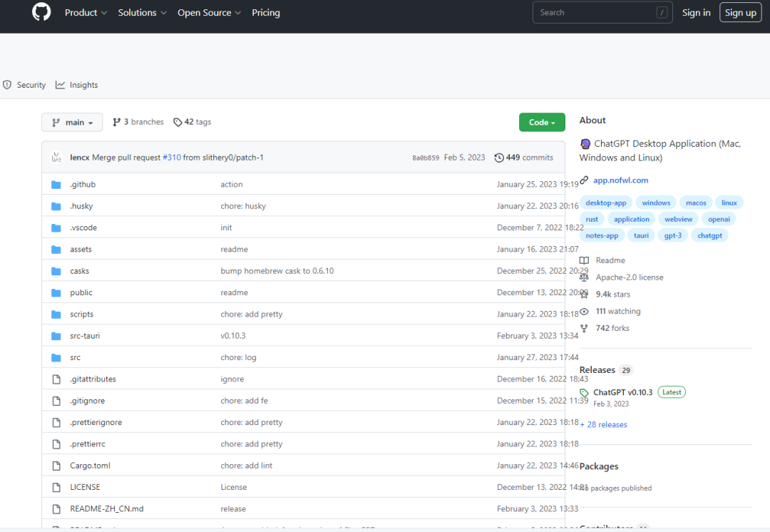Open the GitHub logo homepage
The width and height of the screenshot is (770, 532).
click(x=41, y=12)
